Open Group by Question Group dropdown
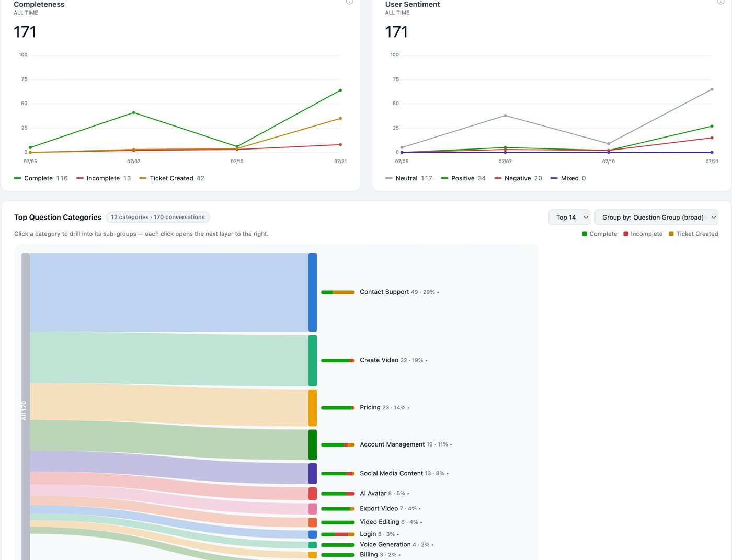 pyautogui.click(x=656, y=218)
